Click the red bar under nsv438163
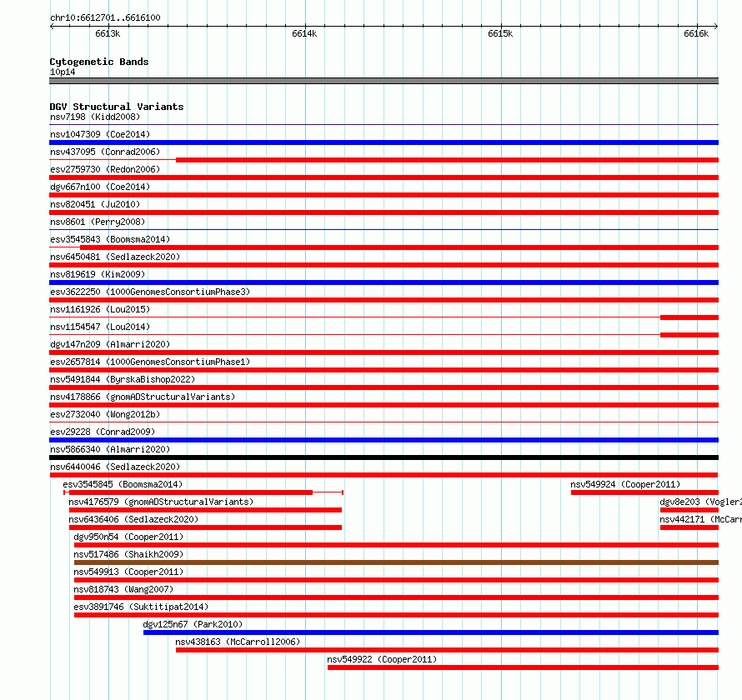Viewport: 742px width, 700px height. coord(447,650)
